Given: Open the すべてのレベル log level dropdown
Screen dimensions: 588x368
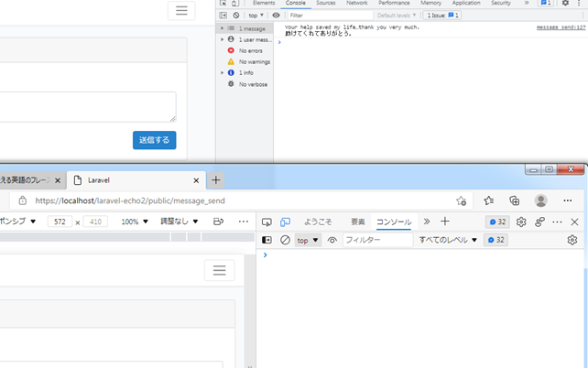Looking at the screenshot, I should pos(448,240).
